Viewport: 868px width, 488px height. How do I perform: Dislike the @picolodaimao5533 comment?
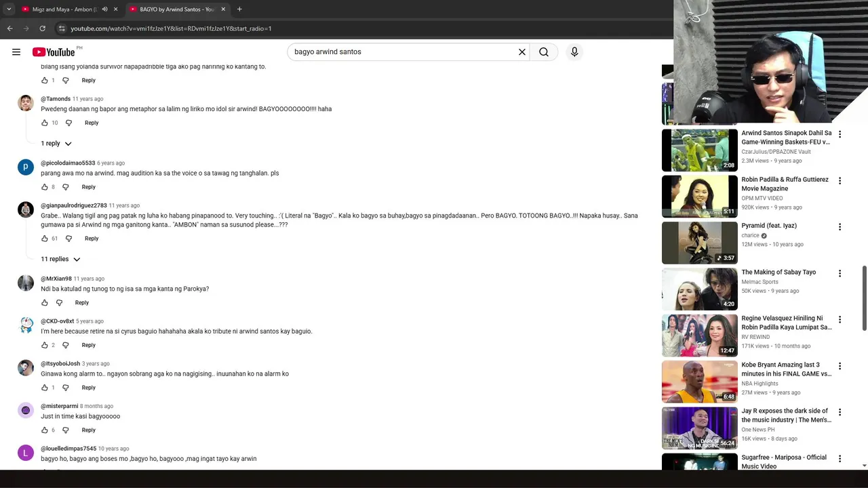pos(66,187)
